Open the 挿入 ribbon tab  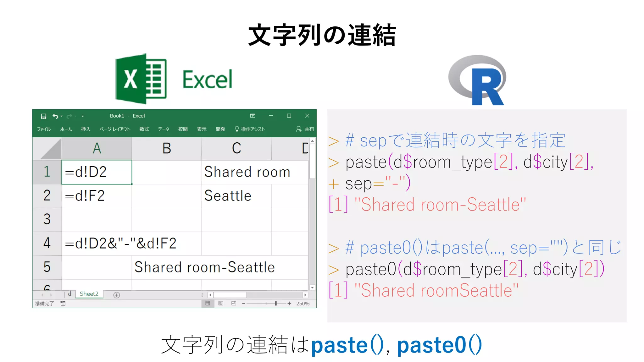86,129
